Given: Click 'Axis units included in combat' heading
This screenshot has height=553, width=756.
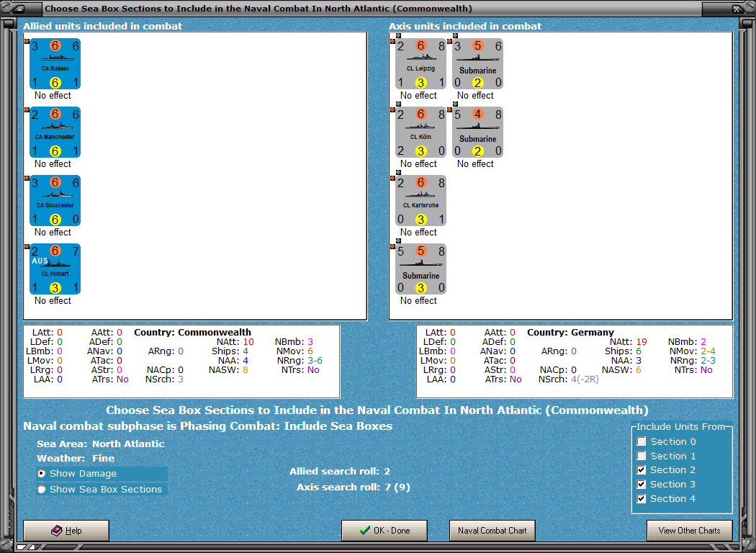Looking at the screenshot, I should (x=465, y=26).
